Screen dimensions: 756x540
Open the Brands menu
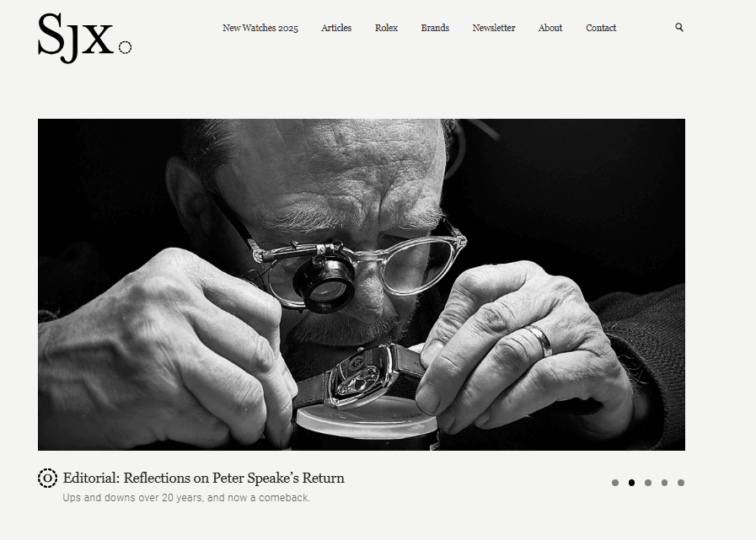tap(435, 28)
